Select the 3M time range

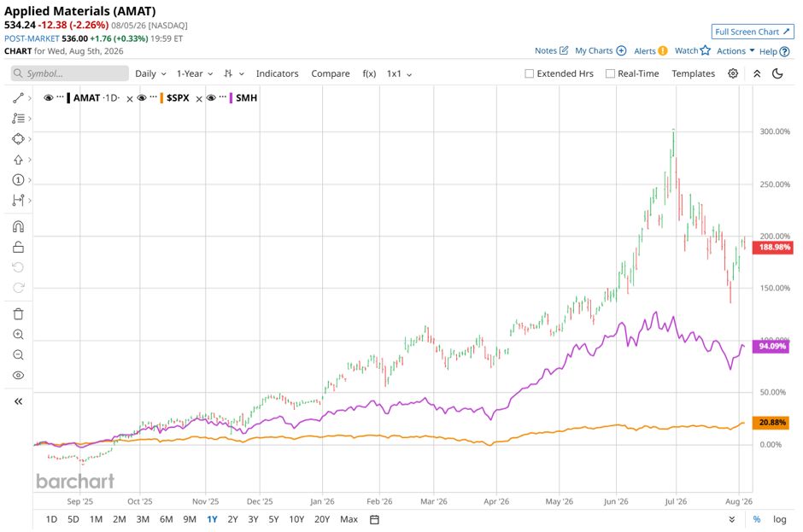point(143,519)
